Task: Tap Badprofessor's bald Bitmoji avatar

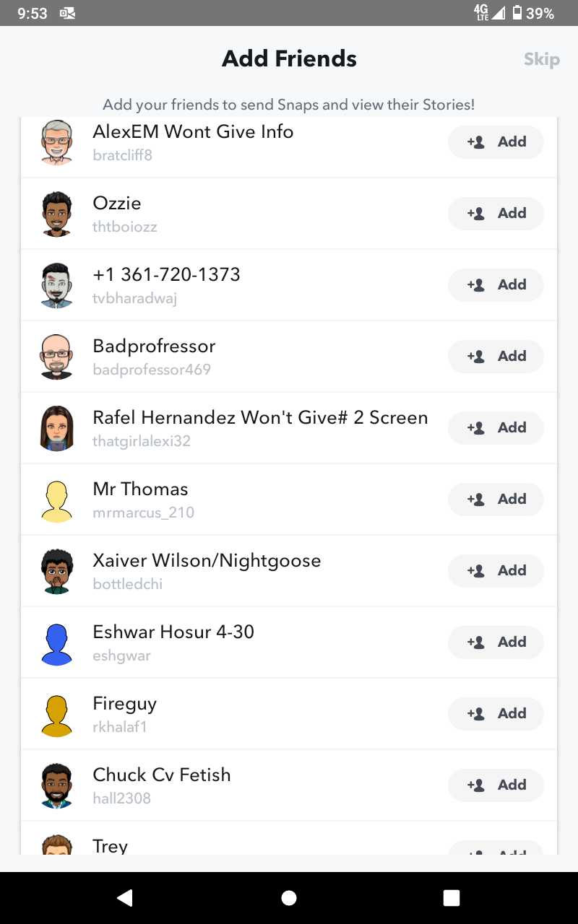Action: pyautogui.click(x=57, y=357)
